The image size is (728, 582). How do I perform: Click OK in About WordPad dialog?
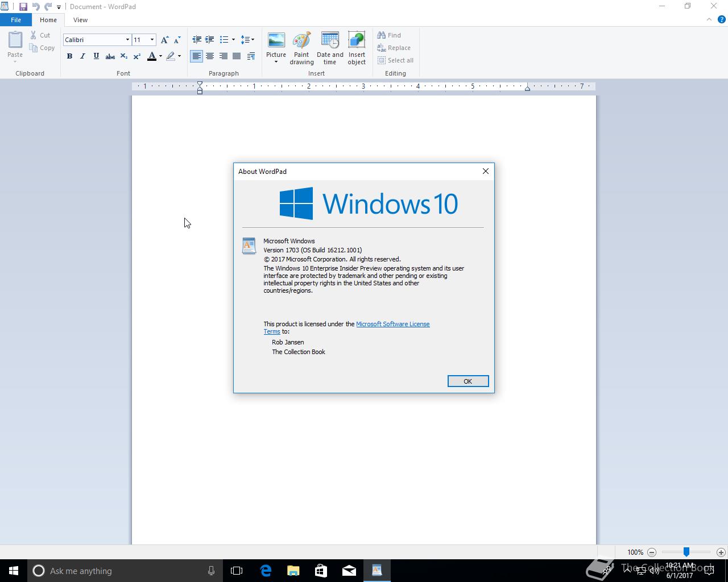[x=468, y=381]
